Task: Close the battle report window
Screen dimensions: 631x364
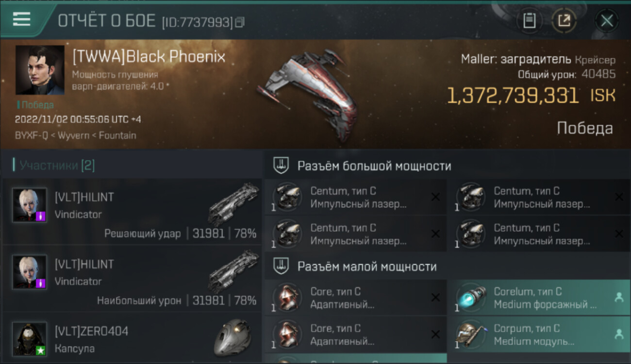Action: [607, 20]
